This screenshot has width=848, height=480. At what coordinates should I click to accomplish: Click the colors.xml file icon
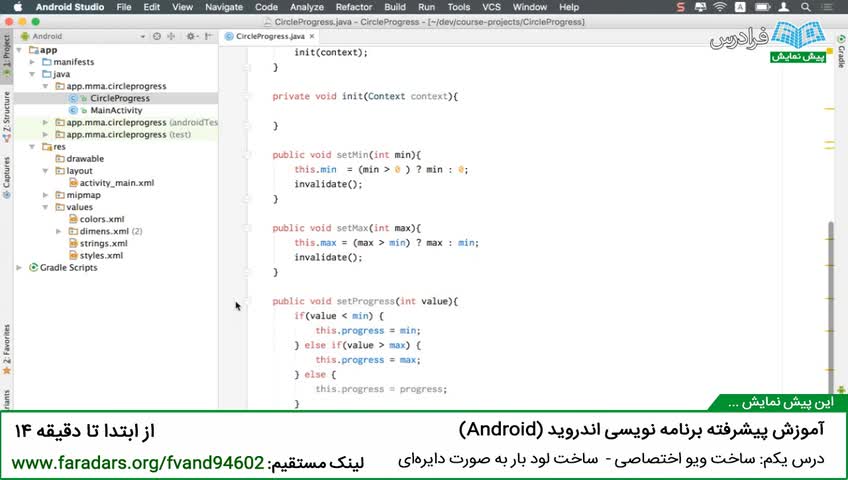tap(74, 219)
